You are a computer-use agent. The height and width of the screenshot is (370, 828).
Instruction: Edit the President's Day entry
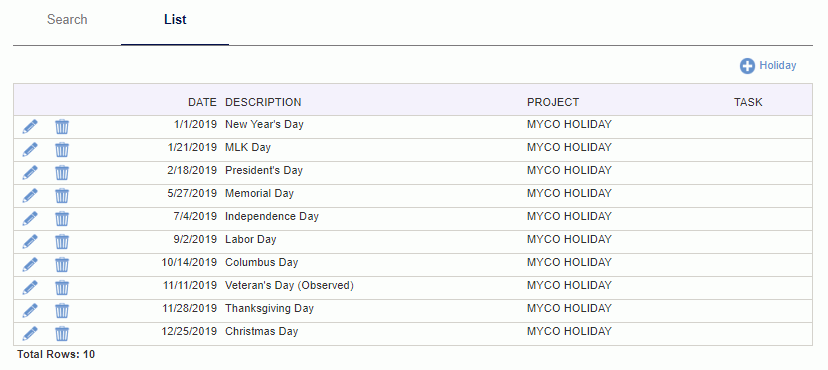tap(30, 173)
